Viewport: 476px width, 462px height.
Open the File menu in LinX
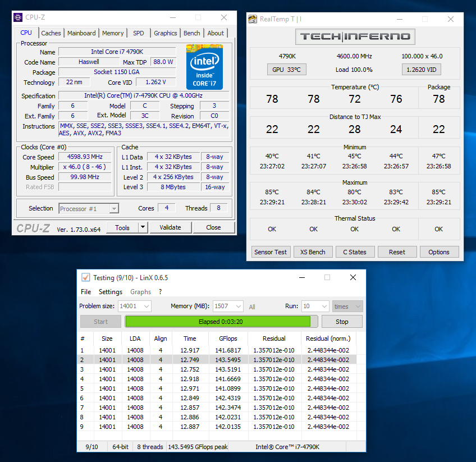86,292
